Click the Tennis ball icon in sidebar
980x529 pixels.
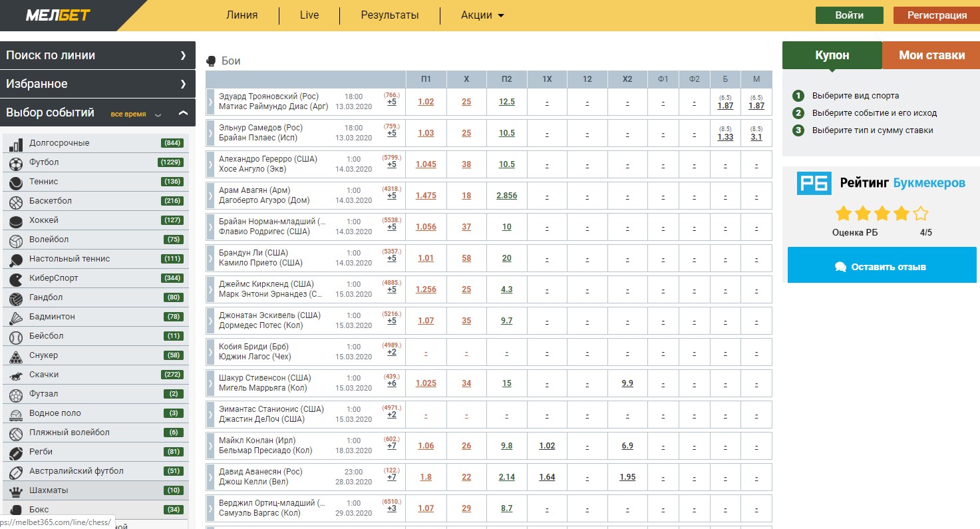(x=16, y=182)
